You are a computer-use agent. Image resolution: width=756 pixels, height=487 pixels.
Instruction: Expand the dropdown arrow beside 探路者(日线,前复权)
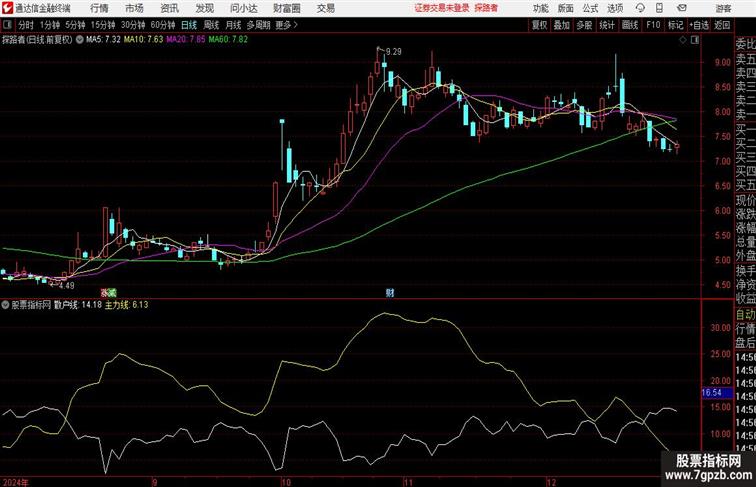[x=80, y=40]
